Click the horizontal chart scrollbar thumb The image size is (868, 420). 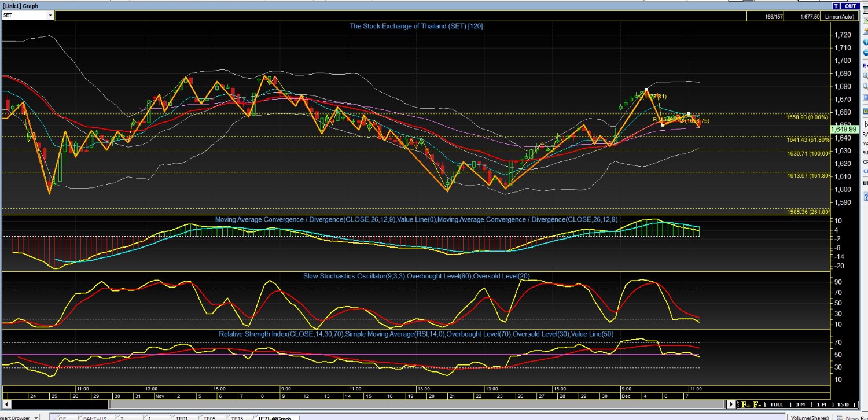418,404
